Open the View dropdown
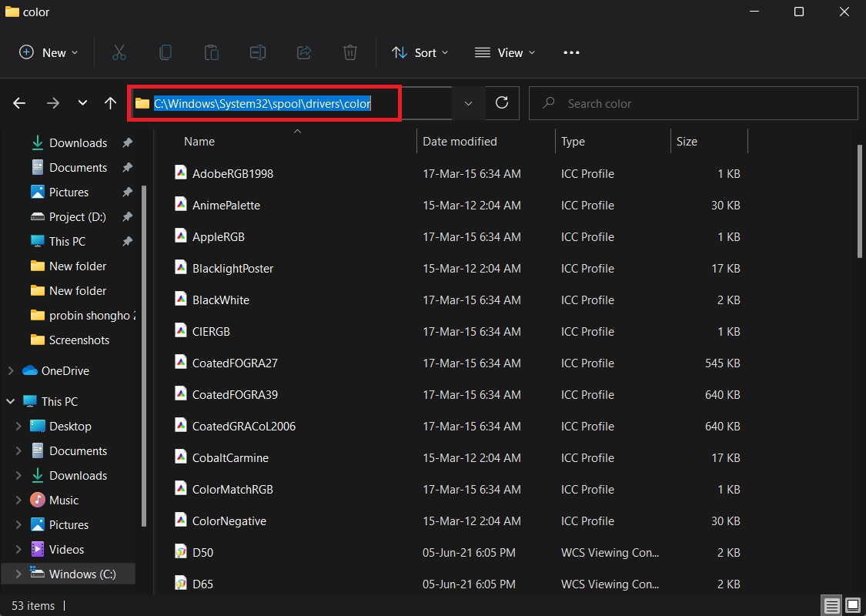 tap(505, 52)
